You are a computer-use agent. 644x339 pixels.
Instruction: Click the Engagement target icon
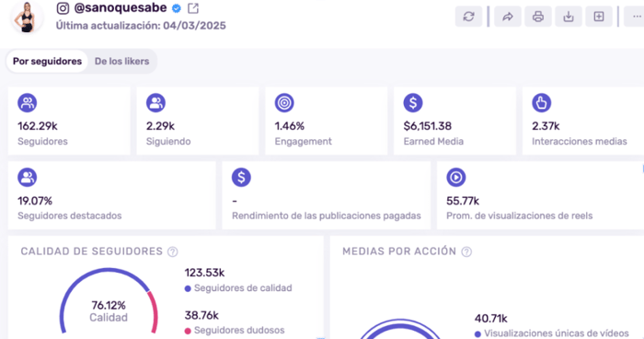284,103
